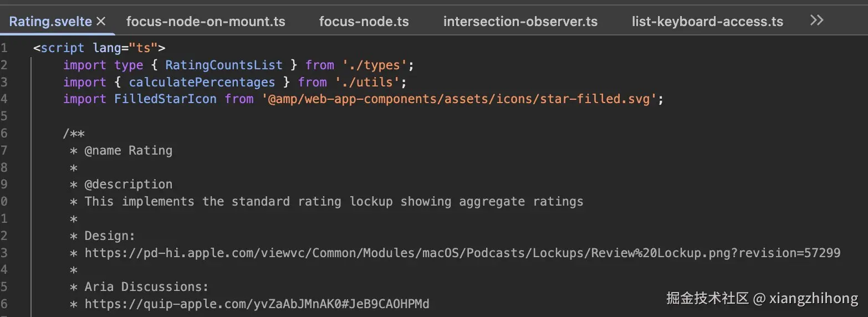Place cursor on calculatePercentages identifier
Image resolution: width=868 pixels, height=317 pixels.
point(202,83)
